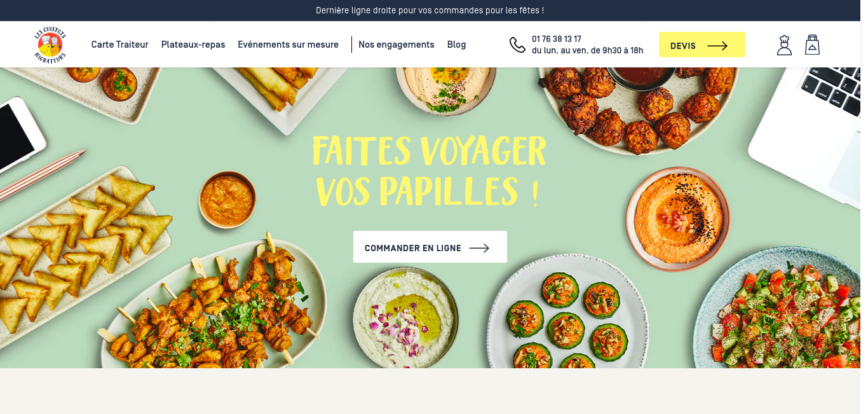This screenshot has height=414, width=868.
Task: Click the arrow next to Commander en ligne
Action: (479, 248)
